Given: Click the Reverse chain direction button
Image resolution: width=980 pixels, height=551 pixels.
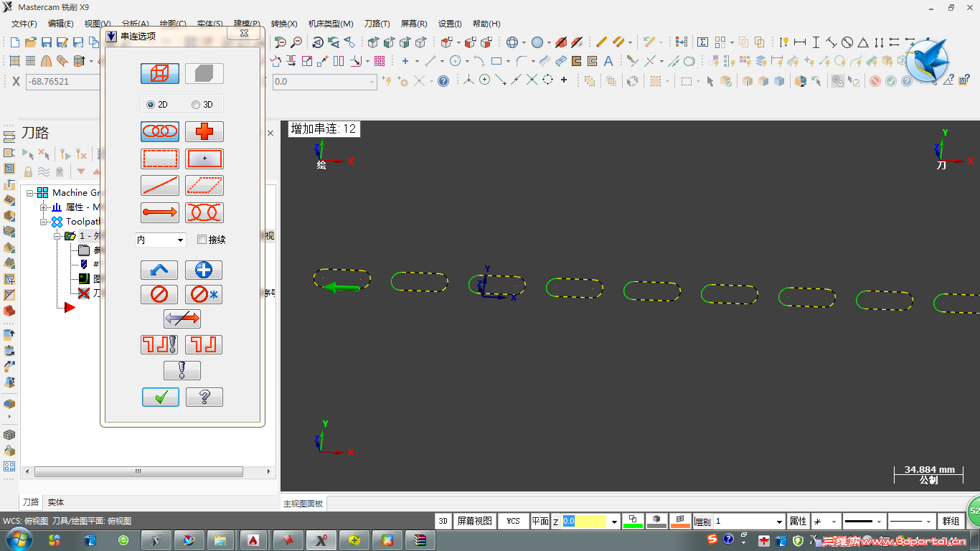Looking at the screenshot, I should 182,319.
